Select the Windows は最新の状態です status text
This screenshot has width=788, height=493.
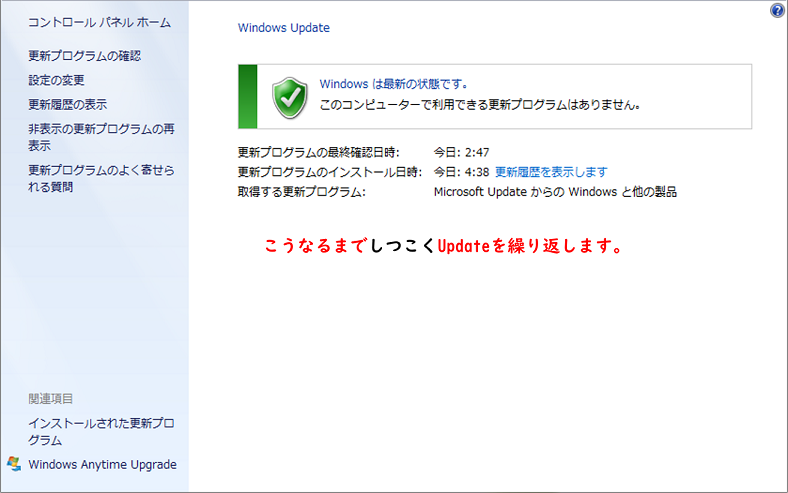pos(393,84)
